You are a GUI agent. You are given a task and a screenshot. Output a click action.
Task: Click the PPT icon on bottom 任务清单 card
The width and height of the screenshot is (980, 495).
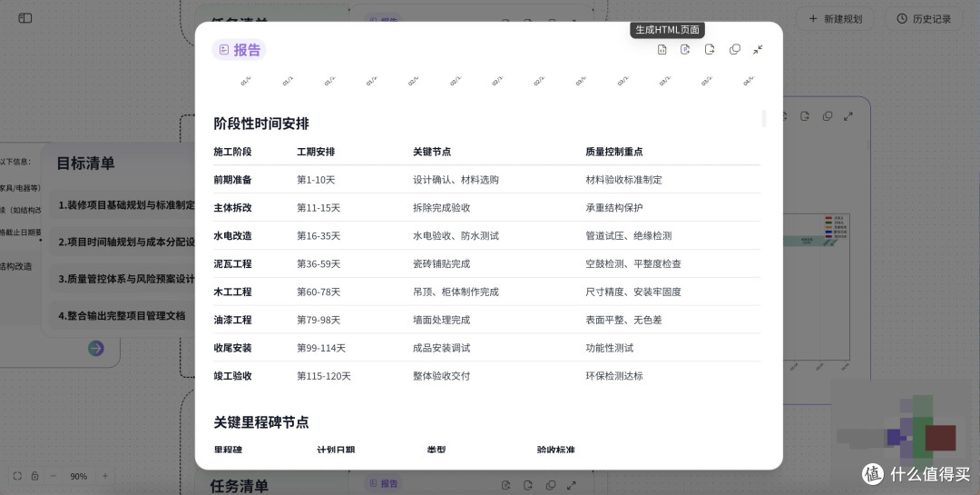click(x=505, y=485)
